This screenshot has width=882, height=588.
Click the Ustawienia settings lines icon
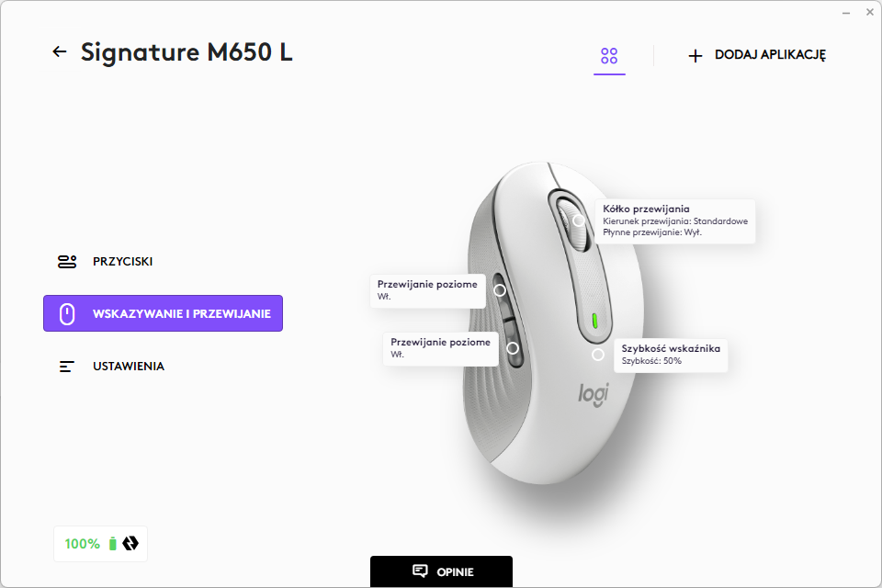point(67,367)
